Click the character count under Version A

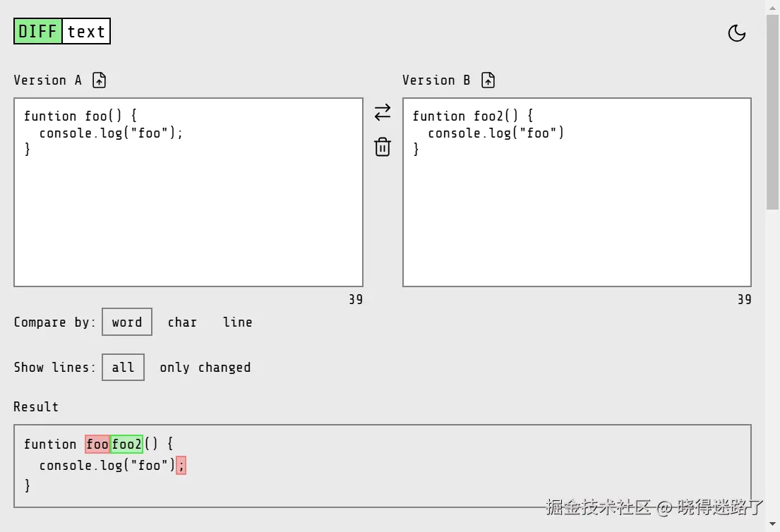pyautogui.click(x=356, y=299)
